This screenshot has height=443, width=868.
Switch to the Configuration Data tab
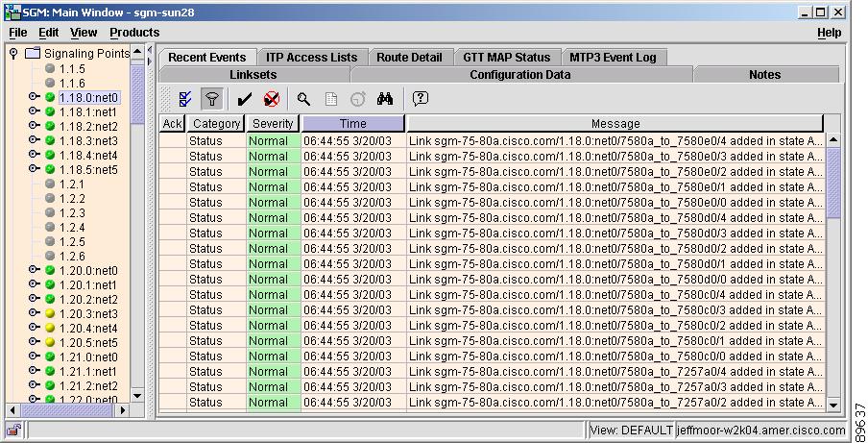[x=520, y=75]
